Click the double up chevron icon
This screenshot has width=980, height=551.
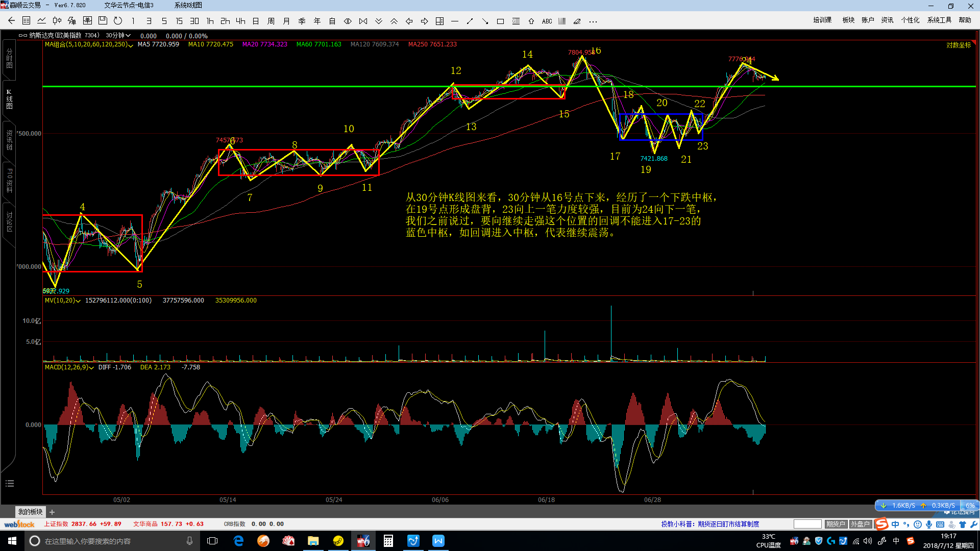[x=394, y=21]
